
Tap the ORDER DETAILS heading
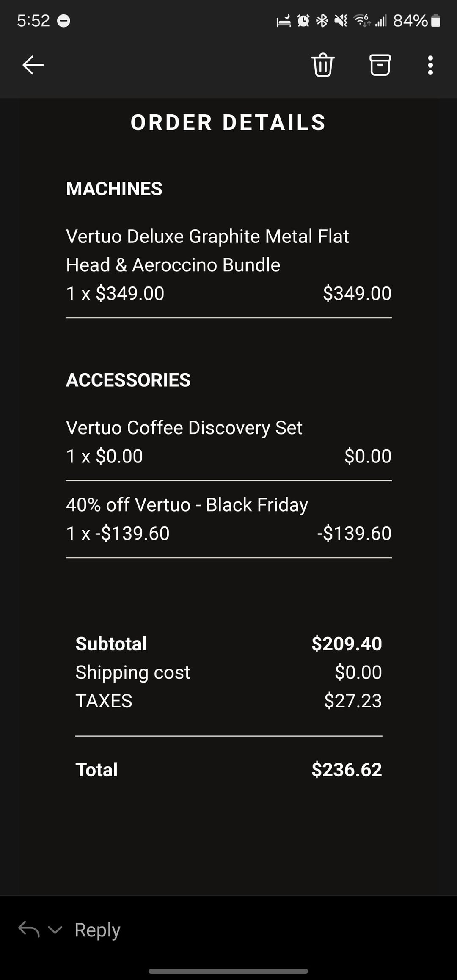point(228,123)
